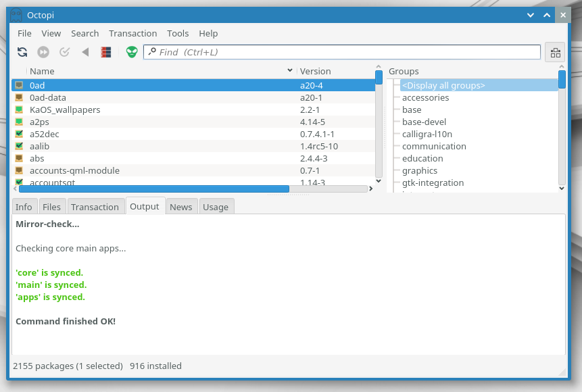This screenshot has width=582, height=392.
Task: Click the green alien AUR tool icon
Action: (x=132, y=52)
